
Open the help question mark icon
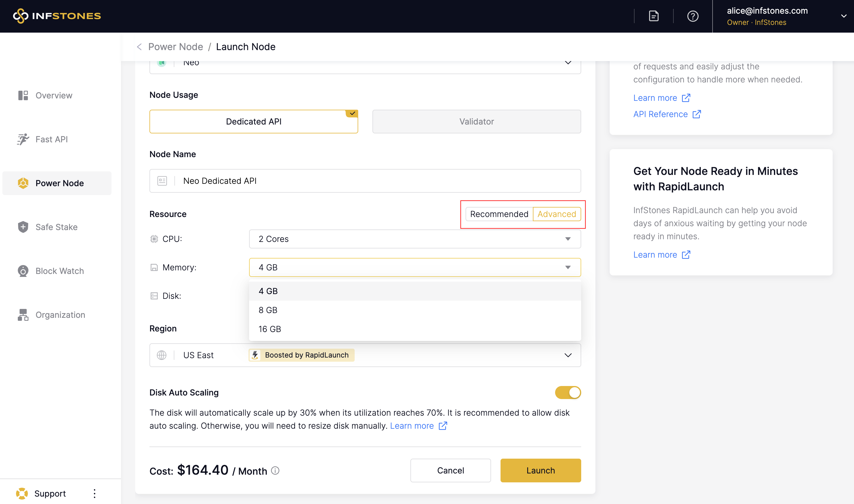click(693, 16)
